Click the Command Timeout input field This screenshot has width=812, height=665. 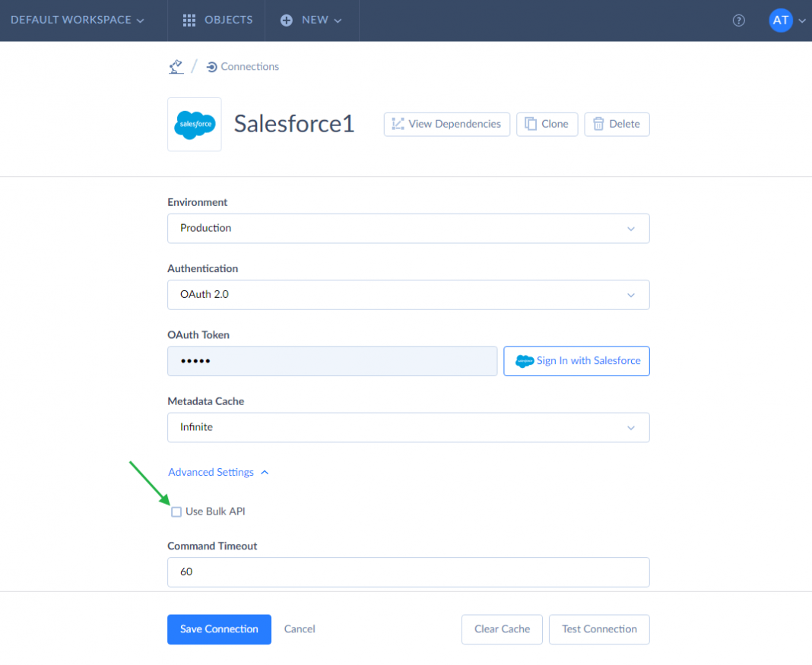coord(408,572)
